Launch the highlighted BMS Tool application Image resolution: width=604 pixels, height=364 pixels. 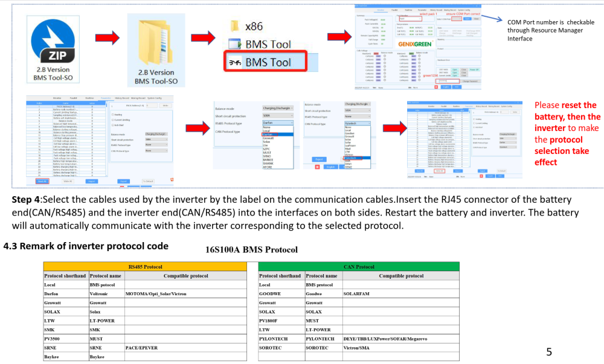pyautogui.click(x=265, y=62)
